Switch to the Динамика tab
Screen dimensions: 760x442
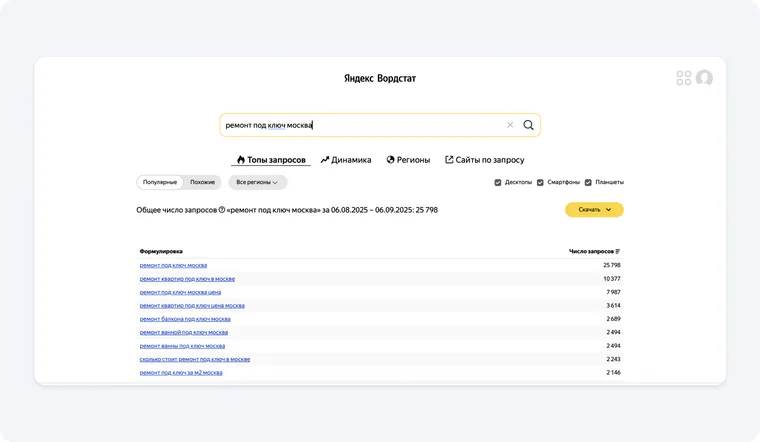click(346, 160)
